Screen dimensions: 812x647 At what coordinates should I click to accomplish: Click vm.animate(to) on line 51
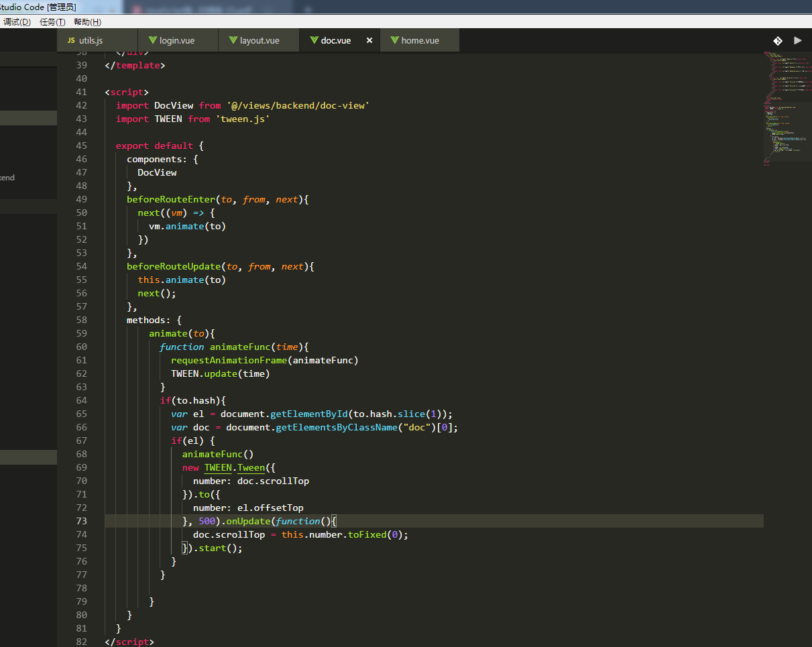pyautogui.click(x=187, y=226)
